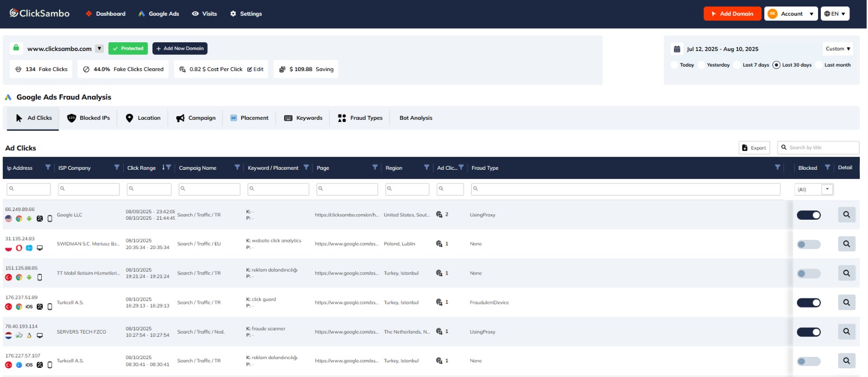Toggle blocked switch for IP 66.249.89.66
The height and width of the screenshot is (377, 868).
pos(808,215)
